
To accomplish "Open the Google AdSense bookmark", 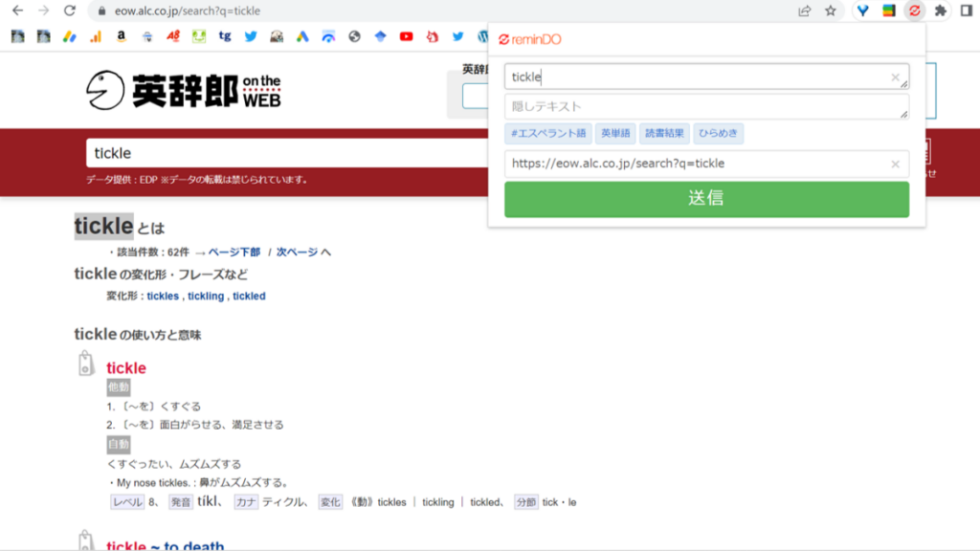I will pos(69,37).
